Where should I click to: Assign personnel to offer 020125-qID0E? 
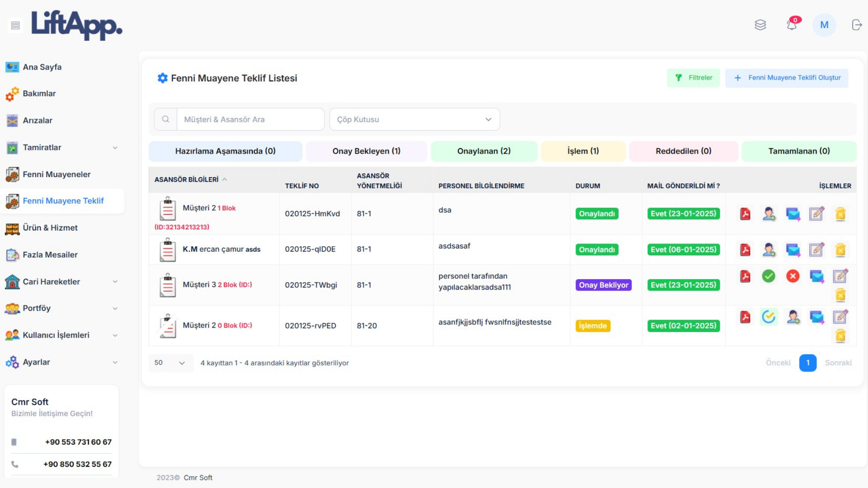pos(769,249)
